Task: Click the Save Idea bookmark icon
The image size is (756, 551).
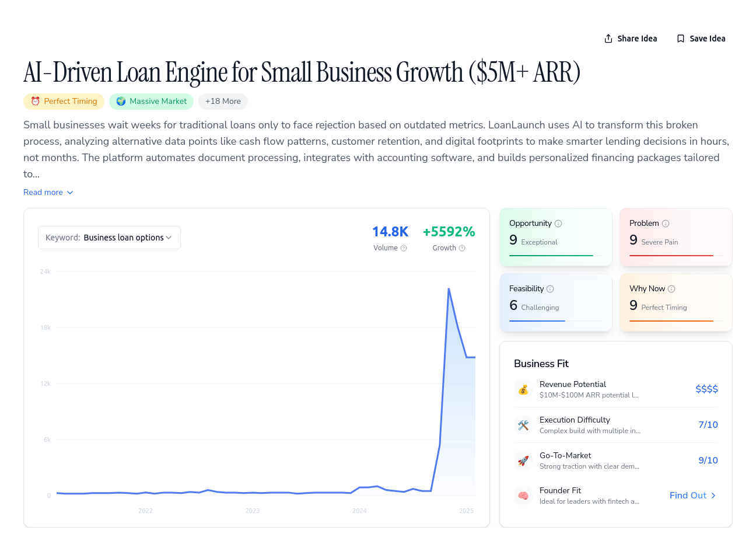Action: (681, 39)
